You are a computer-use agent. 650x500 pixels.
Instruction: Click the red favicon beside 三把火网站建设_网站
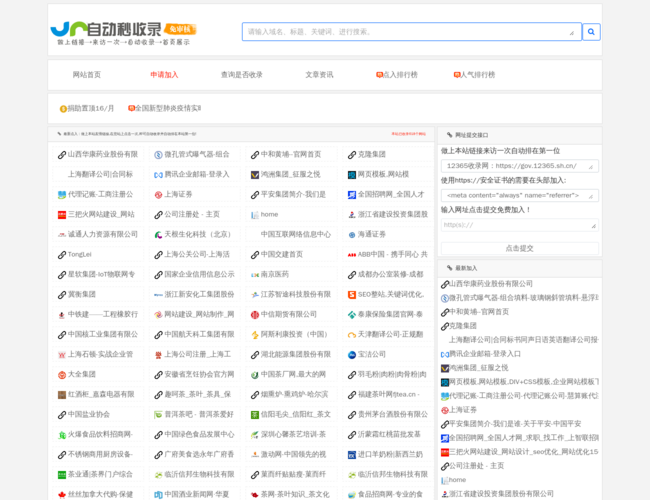point(61,215)
